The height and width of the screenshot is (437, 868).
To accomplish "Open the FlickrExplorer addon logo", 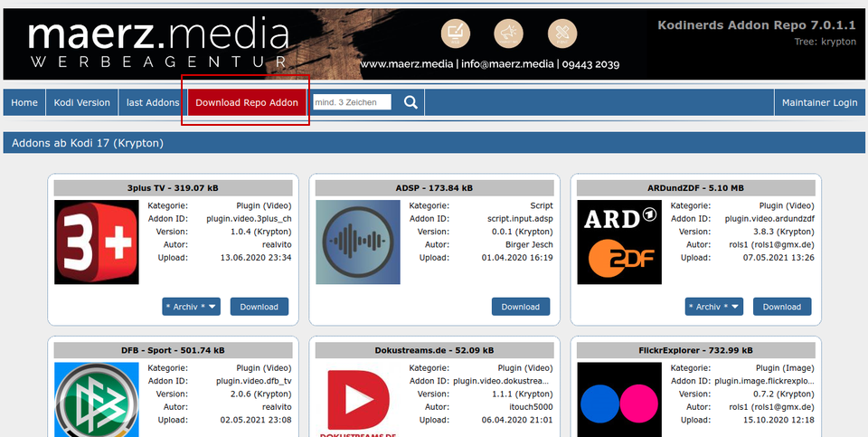I will [x=619, y=399].
